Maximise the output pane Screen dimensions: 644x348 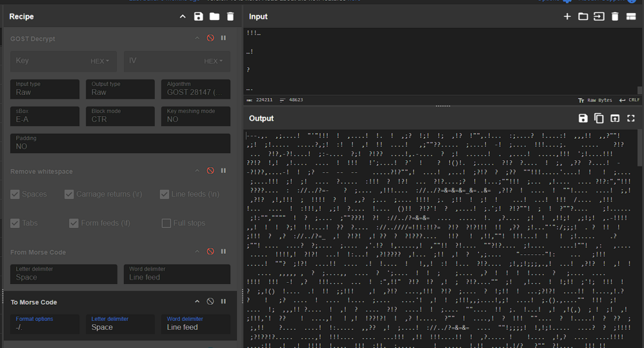631,118
